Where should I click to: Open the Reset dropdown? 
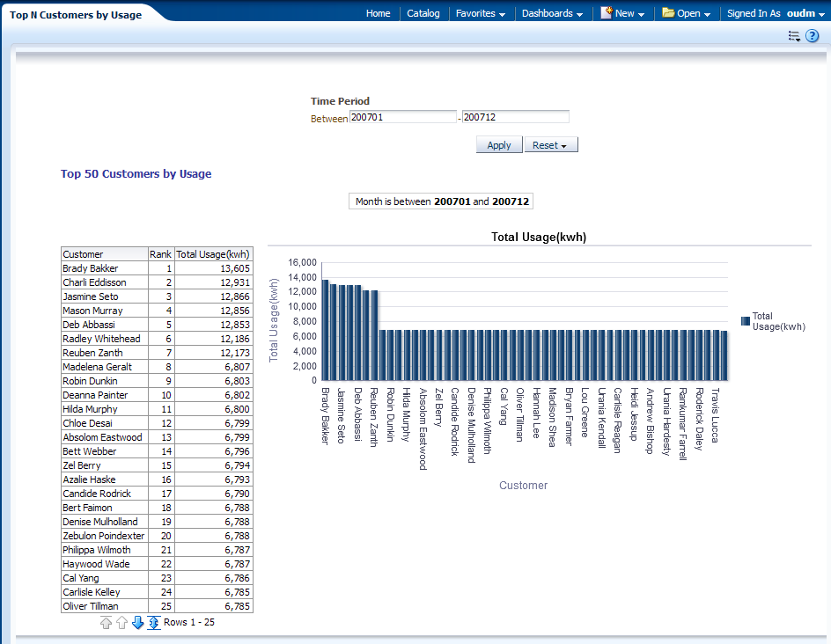(x=551, y=144)
